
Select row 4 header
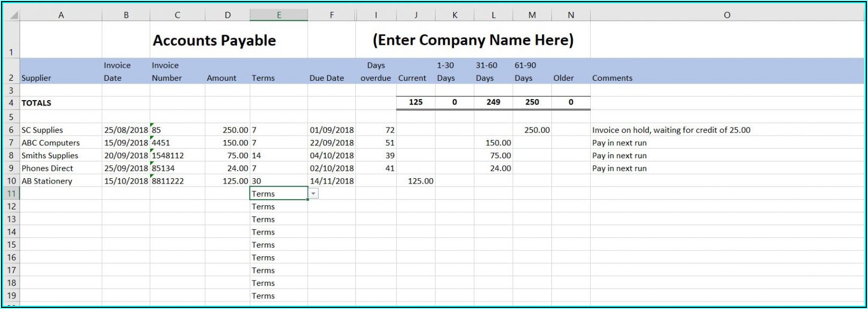(12, 103)
